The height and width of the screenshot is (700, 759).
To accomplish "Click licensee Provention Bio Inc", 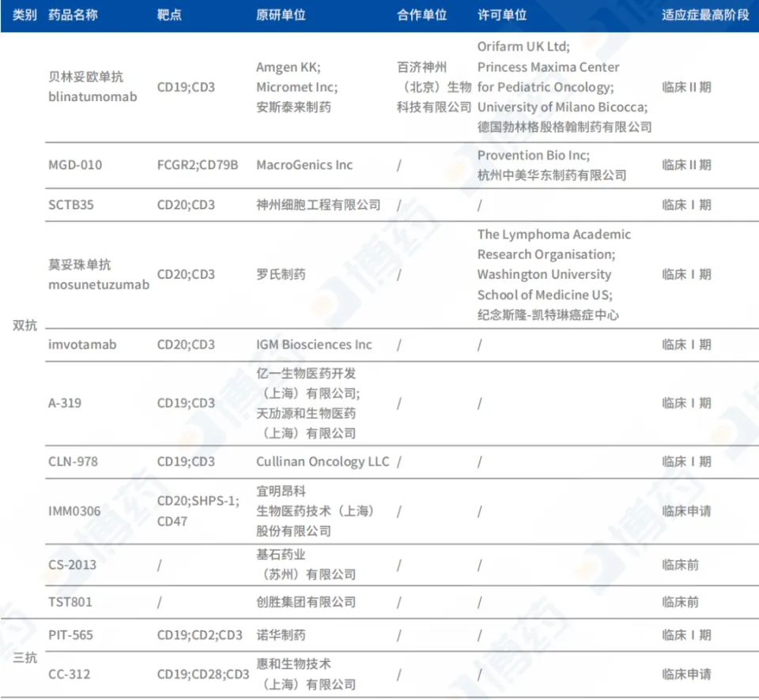I will [534, 155].
